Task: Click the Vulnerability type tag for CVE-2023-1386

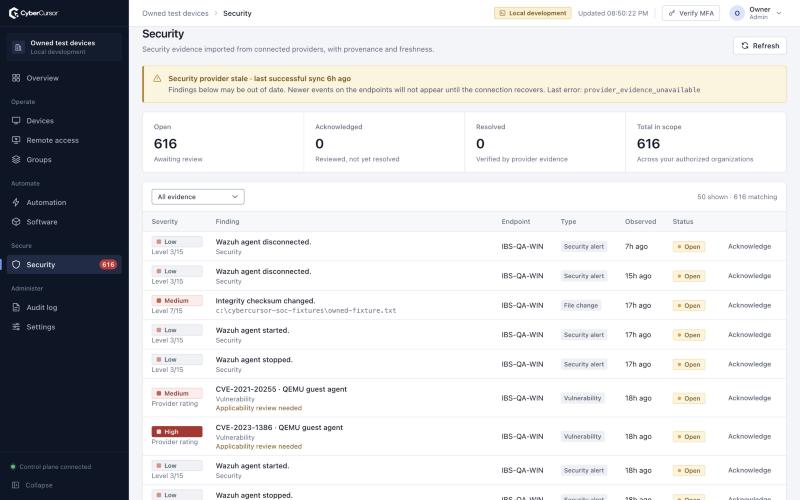Action: [x=583, y=437]
